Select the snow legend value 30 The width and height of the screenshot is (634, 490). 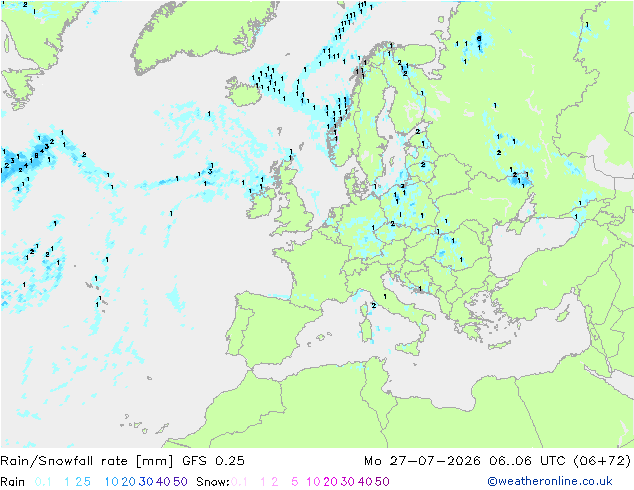pos(348,482)
